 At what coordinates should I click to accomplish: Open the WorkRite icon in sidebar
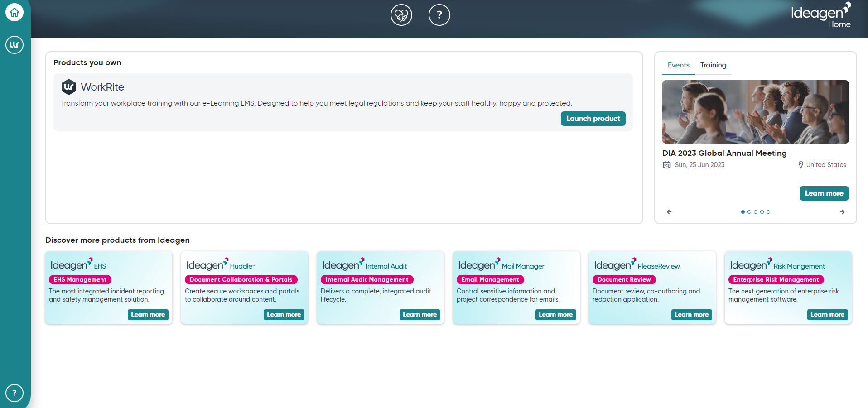coord(14,45)
